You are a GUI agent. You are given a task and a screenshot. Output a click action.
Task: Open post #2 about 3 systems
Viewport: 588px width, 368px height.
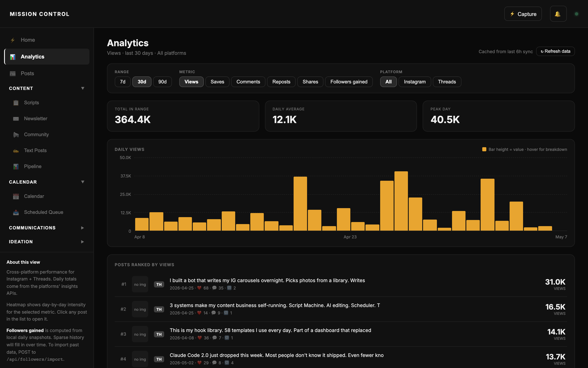point(341,309)
